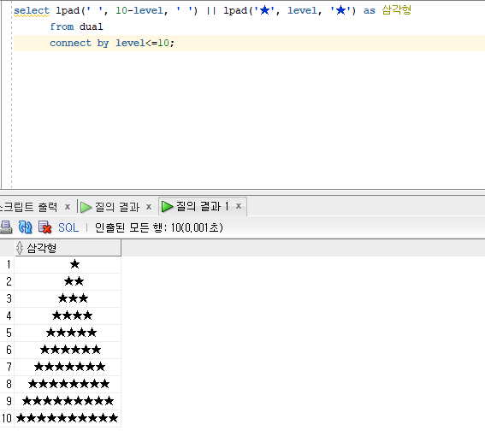This screenshot has height=448, width=485.
Task: Click the 'dual' table name in editor
Action: [92, 27]
